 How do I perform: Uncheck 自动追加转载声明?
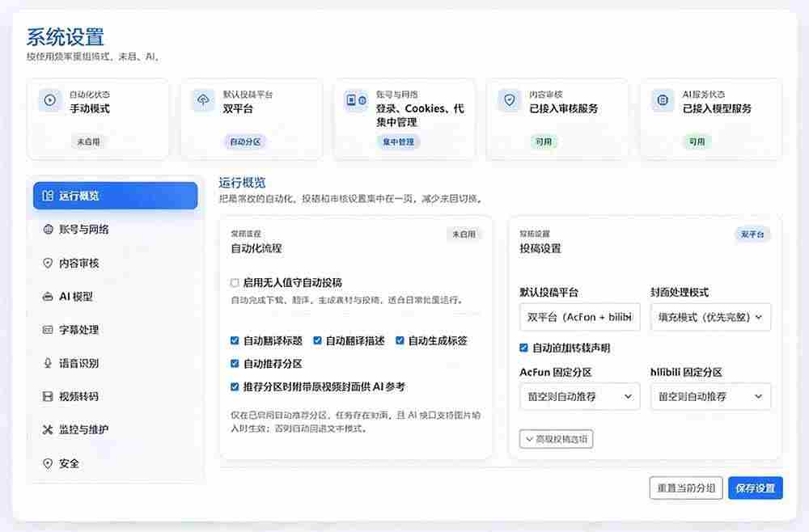523,348
